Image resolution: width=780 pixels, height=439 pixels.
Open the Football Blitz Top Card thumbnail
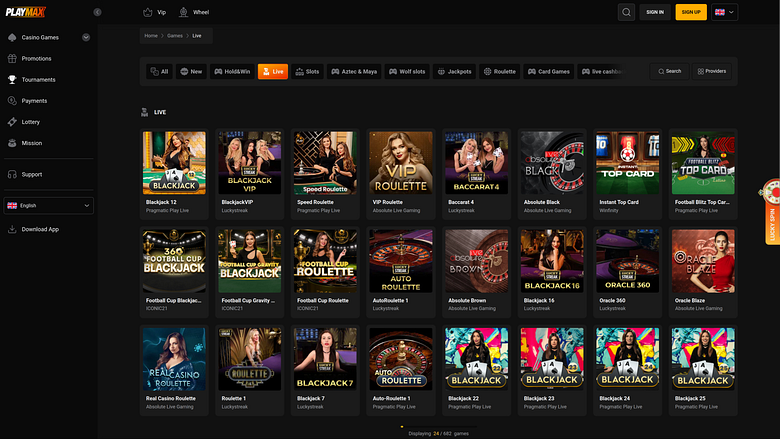point(703,163)
